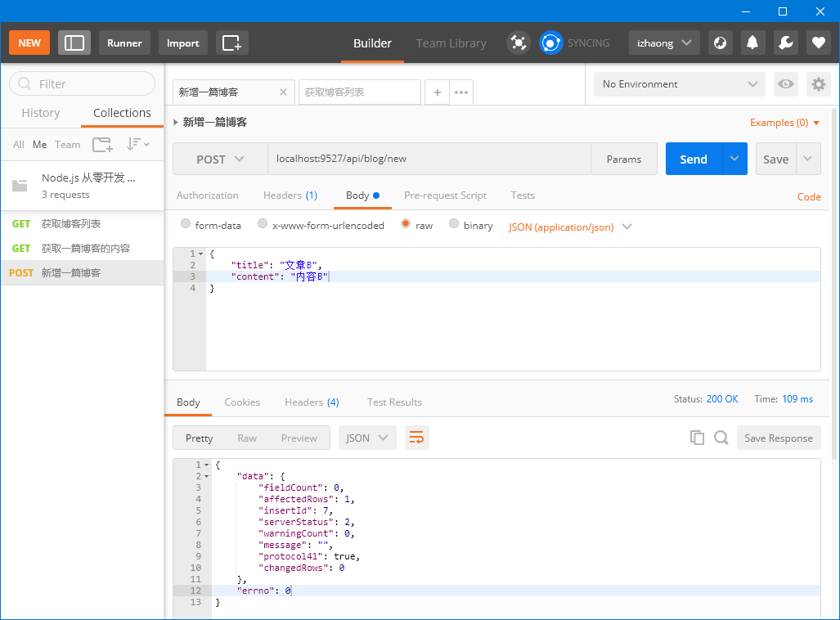Switch response view to Preview
The width and height of the screenshot is (840, 620).
click(x=299, y=438)
